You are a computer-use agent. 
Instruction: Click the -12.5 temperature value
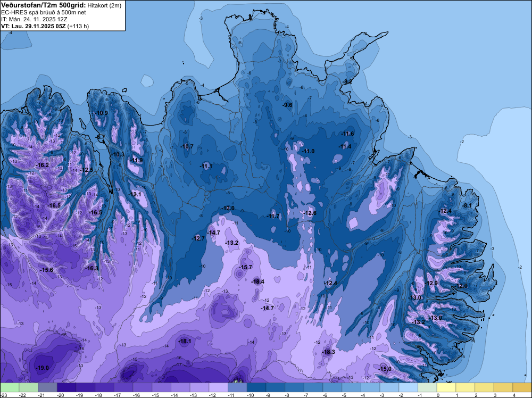pyautogui.click(x=86, y=170)
